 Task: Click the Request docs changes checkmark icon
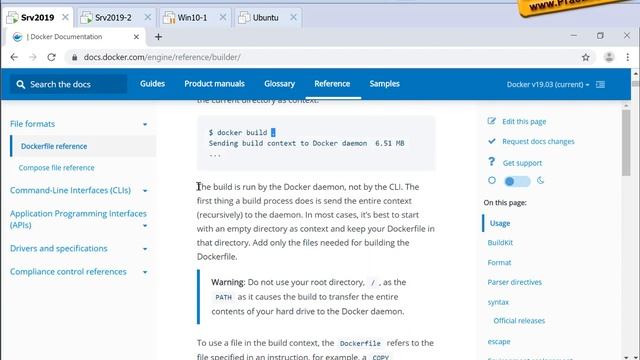[x=491, y=141]
